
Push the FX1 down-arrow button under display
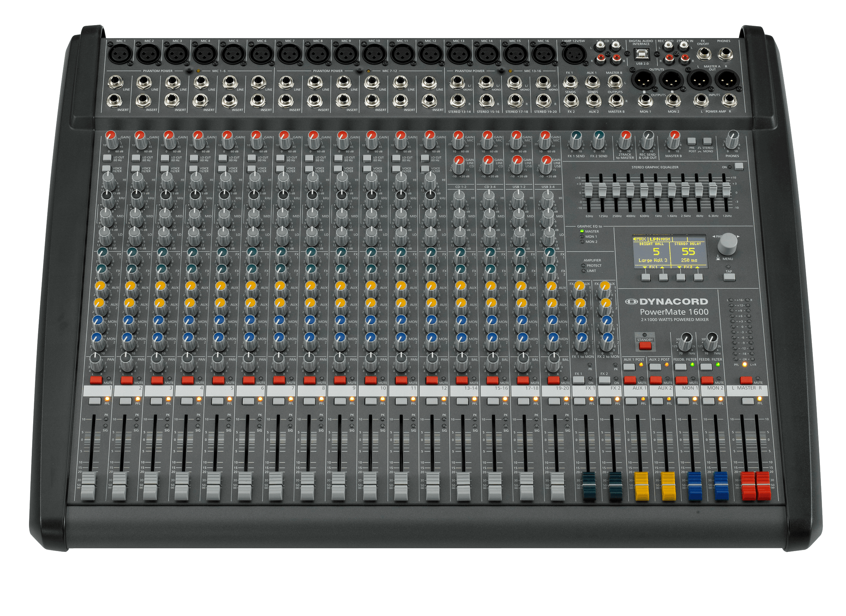coord(646,277)
